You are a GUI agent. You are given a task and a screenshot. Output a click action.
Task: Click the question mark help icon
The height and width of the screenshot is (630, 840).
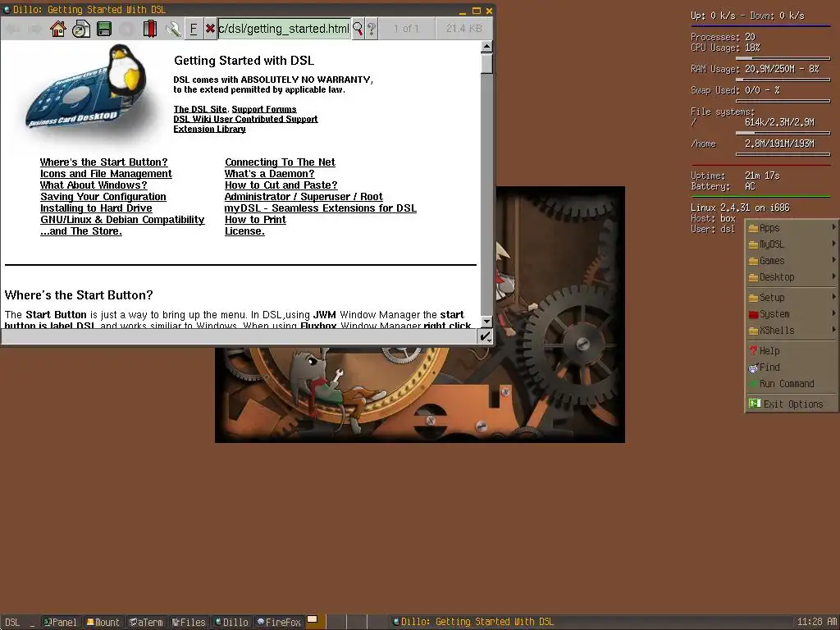click(372, 29)
